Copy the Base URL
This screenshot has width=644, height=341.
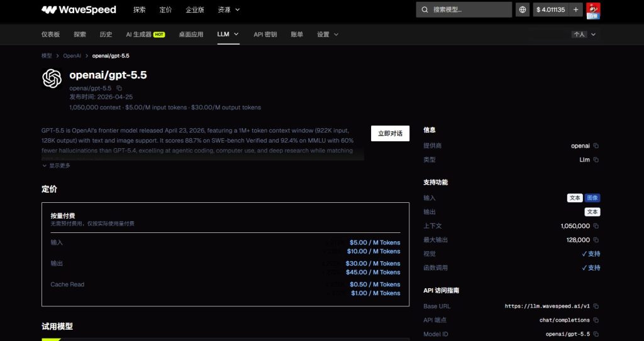(596, 306)
